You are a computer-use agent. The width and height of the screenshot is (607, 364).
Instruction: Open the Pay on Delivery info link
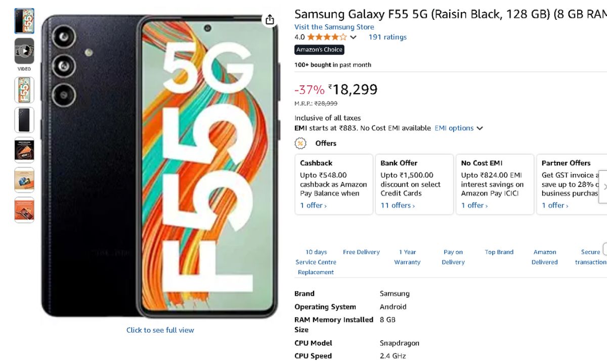[x=453, y=257]
